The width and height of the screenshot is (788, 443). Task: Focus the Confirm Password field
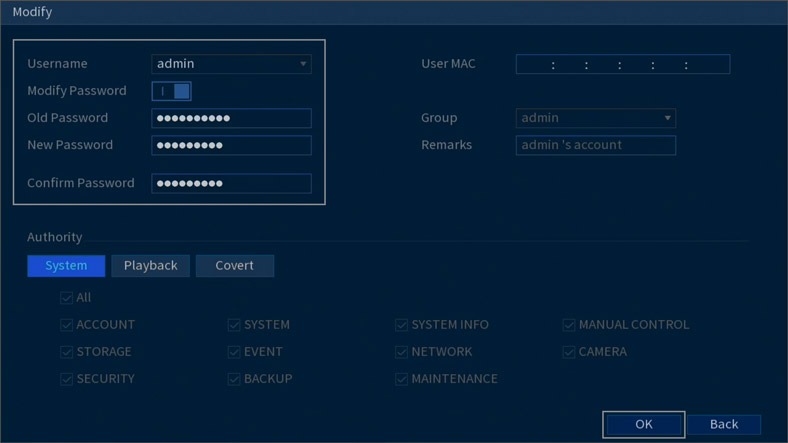(231, 183)
